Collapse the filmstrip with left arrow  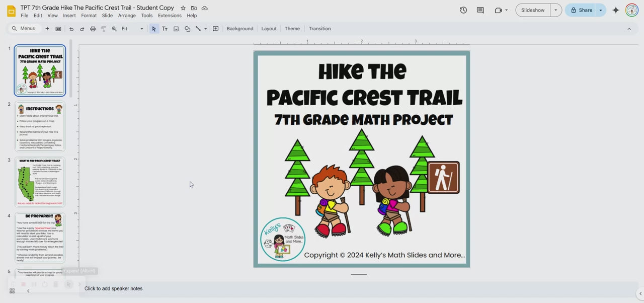click(x=28, y=291)
